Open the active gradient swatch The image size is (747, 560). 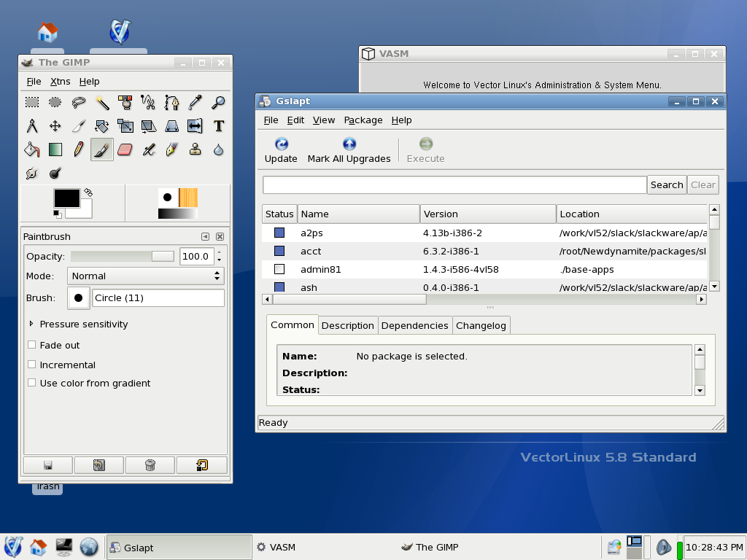pos(178,214)
